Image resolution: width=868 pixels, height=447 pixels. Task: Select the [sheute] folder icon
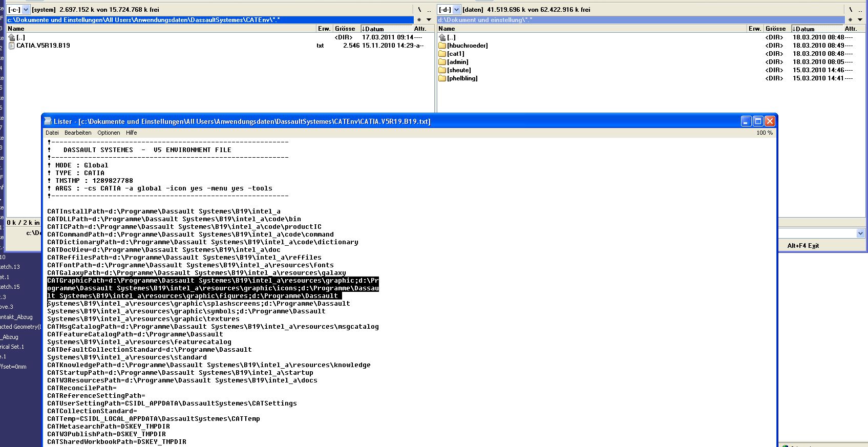tap(442, 70)
